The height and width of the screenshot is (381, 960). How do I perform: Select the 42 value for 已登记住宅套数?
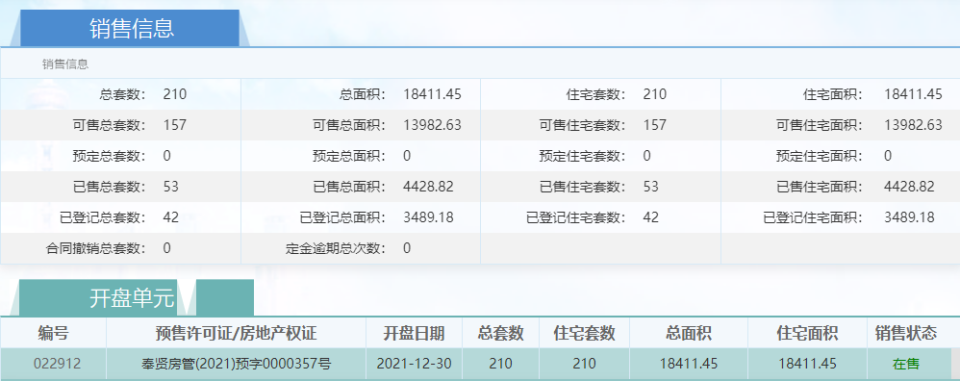tap(651, 217)
